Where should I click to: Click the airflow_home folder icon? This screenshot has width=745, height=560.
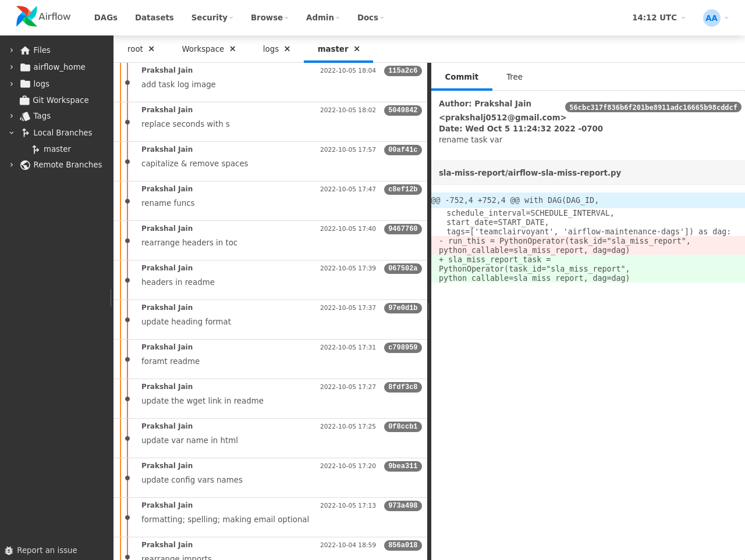coord(25,67)
